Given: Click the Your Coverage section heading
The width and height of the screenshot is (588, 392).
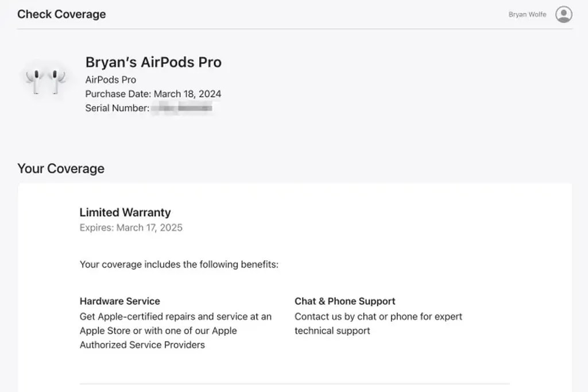Looking at the screenshot, I should coord(61,169).
